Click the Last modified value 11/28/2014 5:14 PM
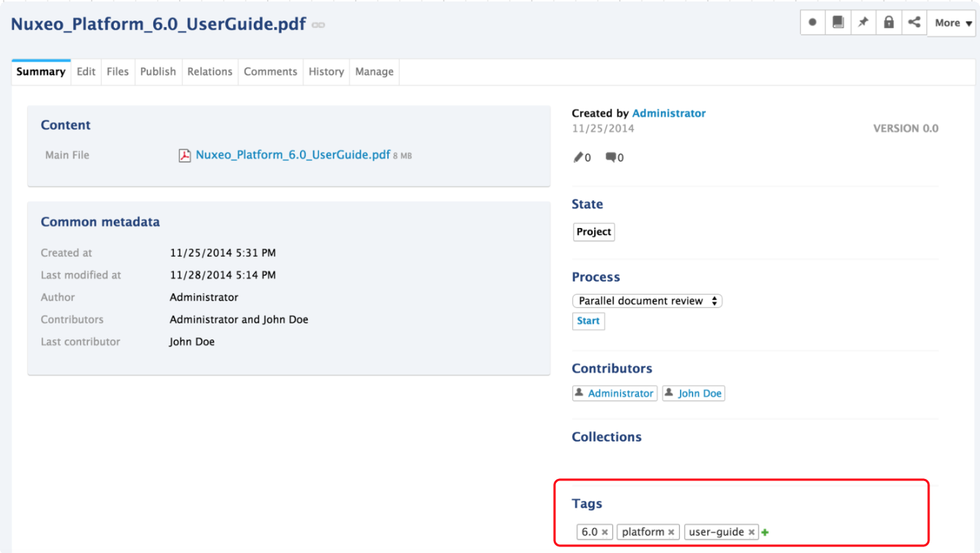Image resolution: width=980 pixels, height=553 pixels. (223, 275)
